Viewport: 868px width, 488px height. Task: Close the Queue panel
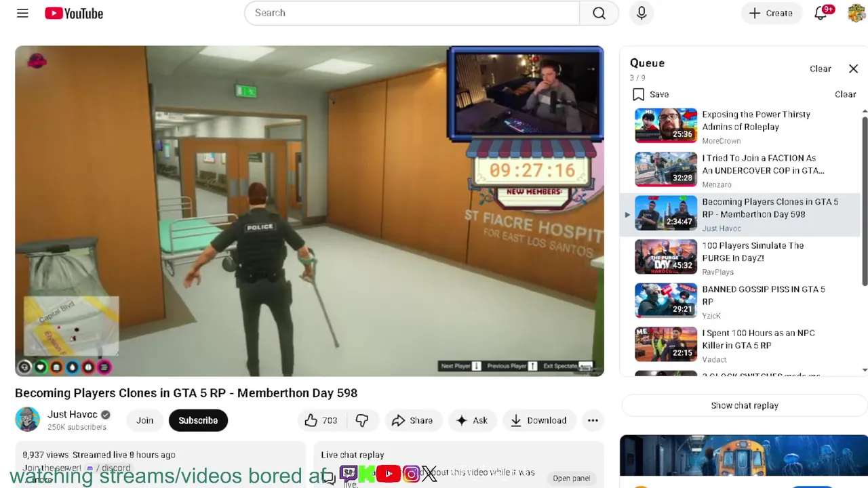(853, 68)
